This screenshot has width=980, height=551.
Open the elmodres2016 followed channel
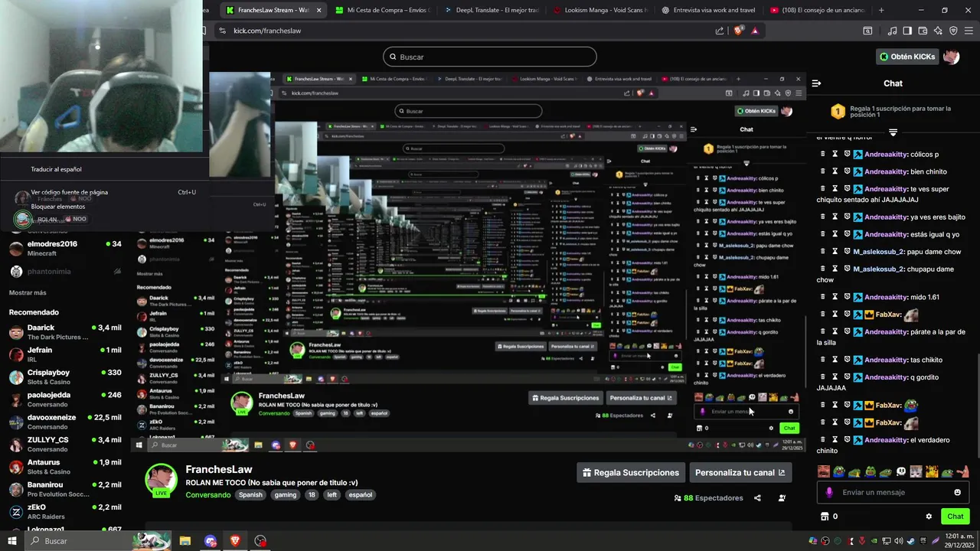[65, 249]
